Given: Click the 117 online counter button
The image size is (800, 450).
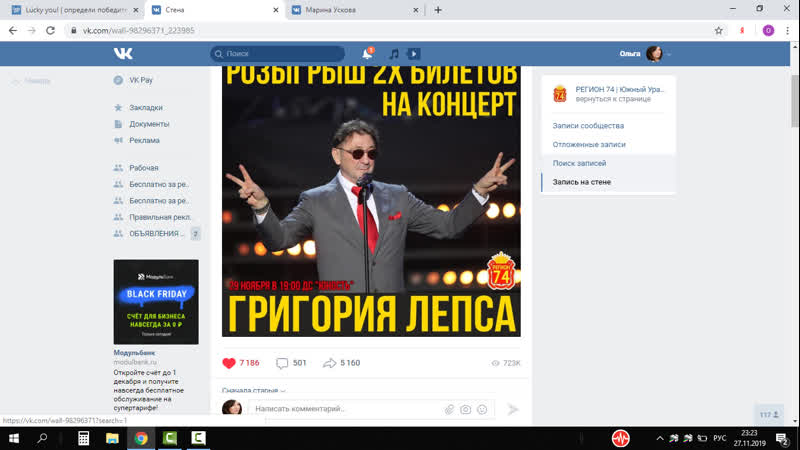Looking at the screenshot, I should 769,415.
